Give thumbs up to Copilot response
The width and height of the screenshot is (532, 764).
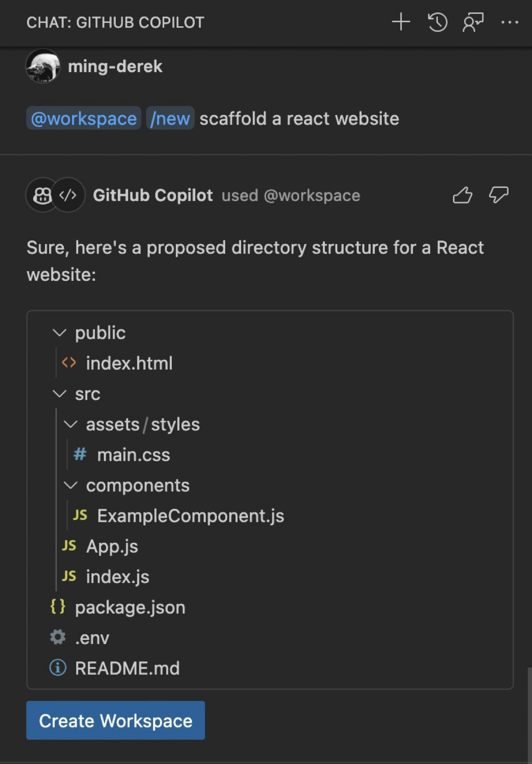tap(462, 195)
